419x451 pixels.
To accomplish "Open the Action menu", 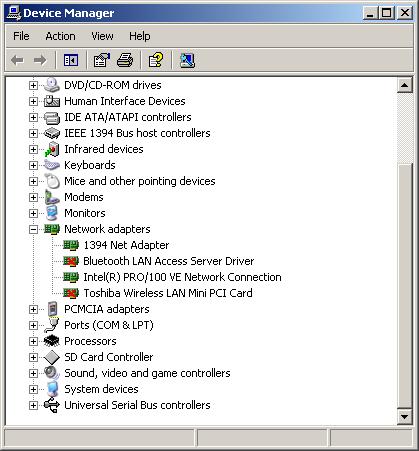I will [60, 36].
